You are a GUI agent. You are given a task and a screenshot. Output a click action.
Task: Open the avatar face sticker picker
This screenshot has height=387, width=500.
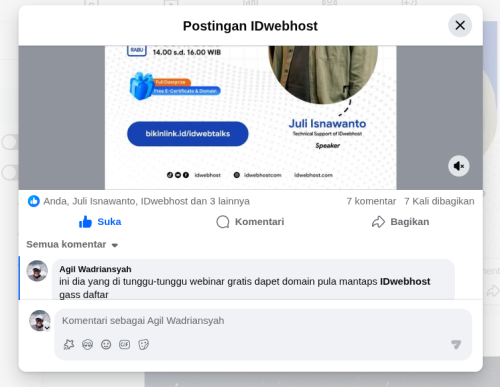tap(87, 344)
